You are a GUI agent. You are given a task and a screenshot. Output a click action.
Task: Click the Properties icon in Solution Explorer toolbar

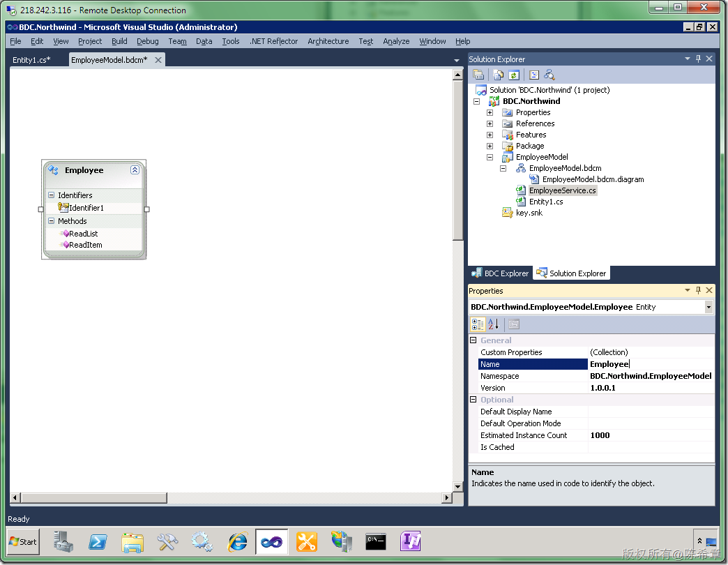(478, 75)
